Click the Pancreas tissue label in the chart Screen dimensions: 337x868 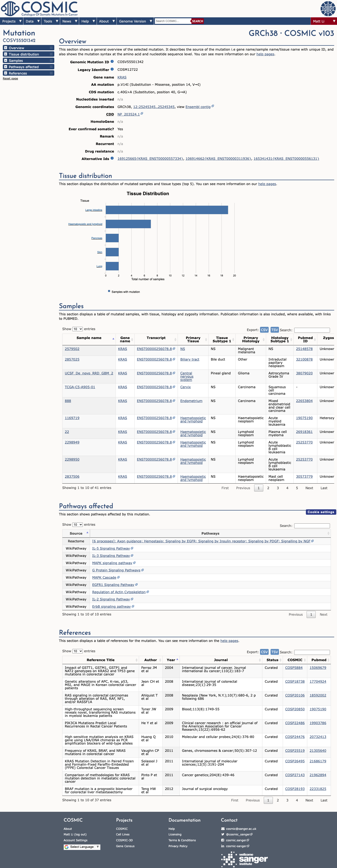(97, 238)
